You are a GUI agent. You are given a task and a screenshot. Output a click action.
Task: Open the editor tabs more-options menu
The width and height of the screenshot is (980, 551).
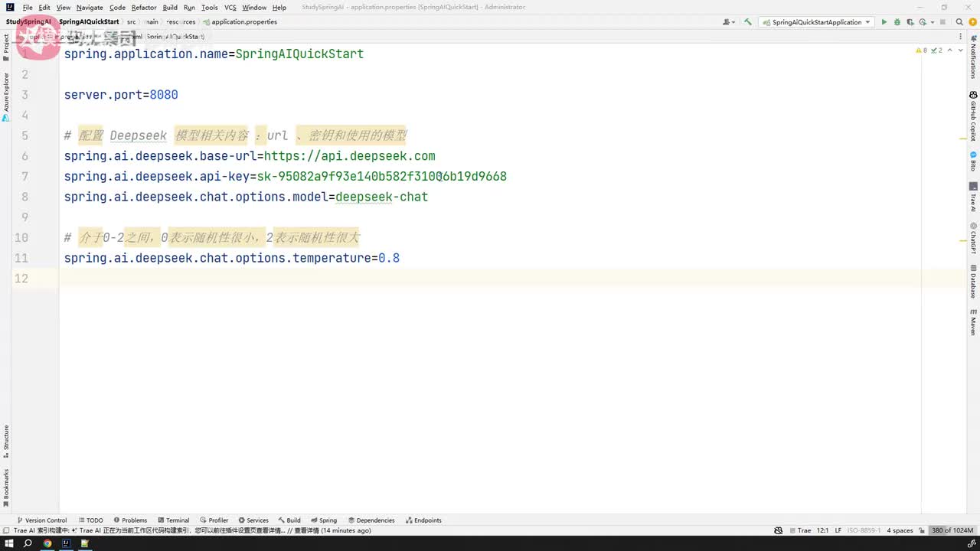point(962,36)
